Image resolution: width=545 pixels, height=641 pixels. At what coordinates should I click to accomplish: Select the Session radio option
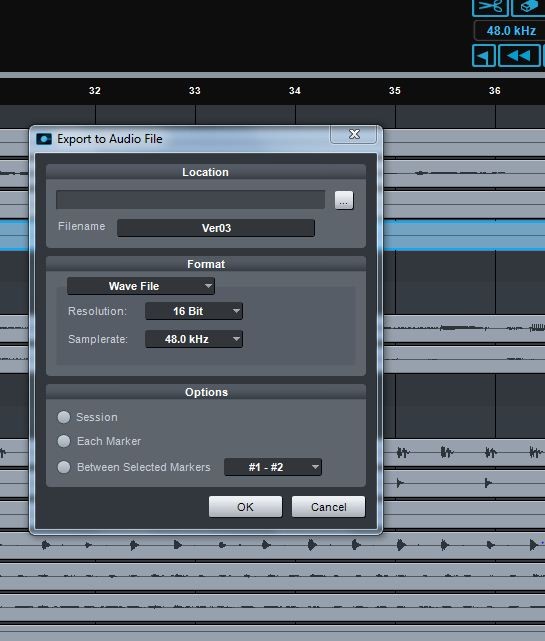(64, 417)
